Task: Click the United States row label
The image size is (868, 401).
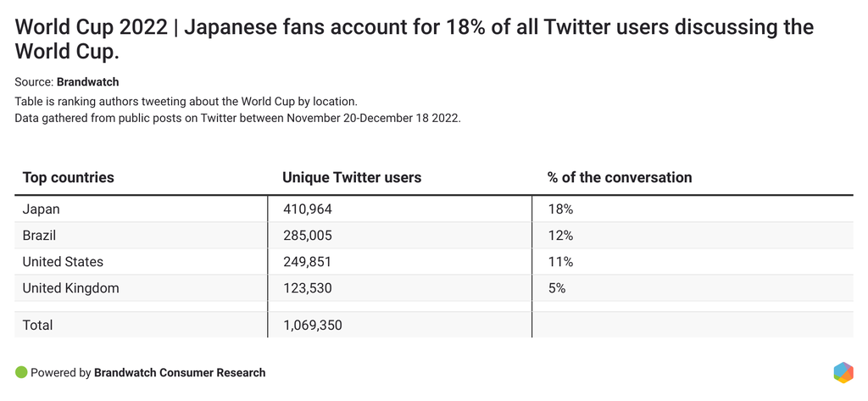Action: (x=63, y=261)
